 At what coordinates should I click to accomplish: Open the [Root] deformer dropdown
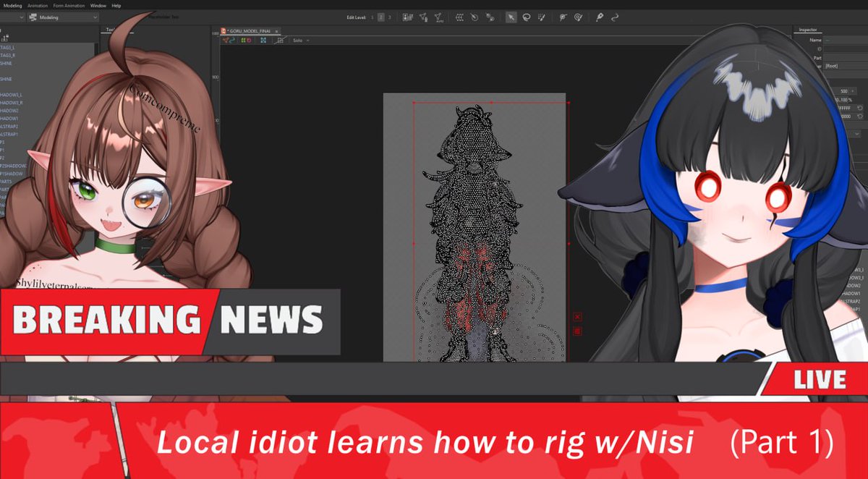click(846, 67)
